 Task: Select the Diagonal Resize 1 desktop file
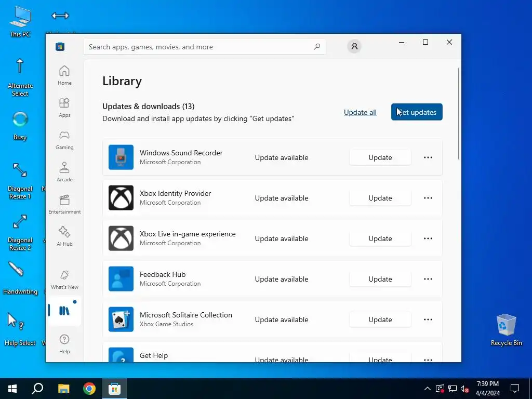20,181
